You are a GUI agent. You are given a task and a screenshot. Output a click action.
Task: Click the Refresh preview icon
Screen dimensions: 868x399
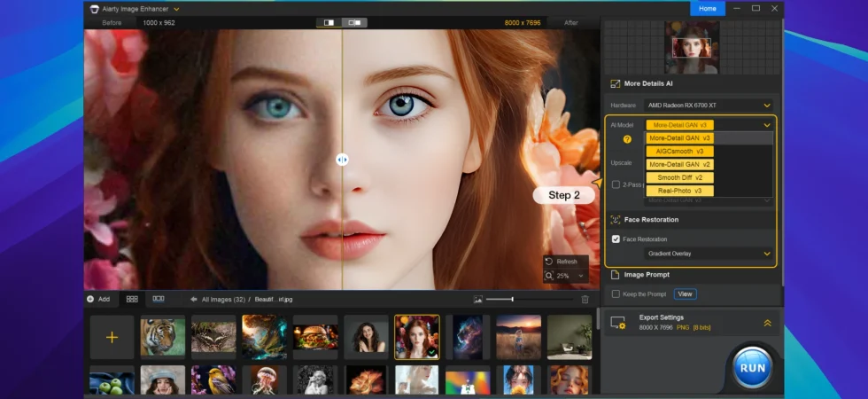coord(549,262)
